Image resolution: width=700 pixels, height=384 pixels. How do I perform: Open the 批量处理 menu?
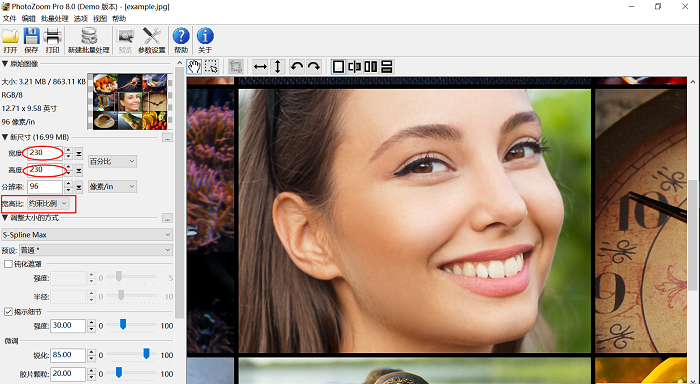pos(54,18)
